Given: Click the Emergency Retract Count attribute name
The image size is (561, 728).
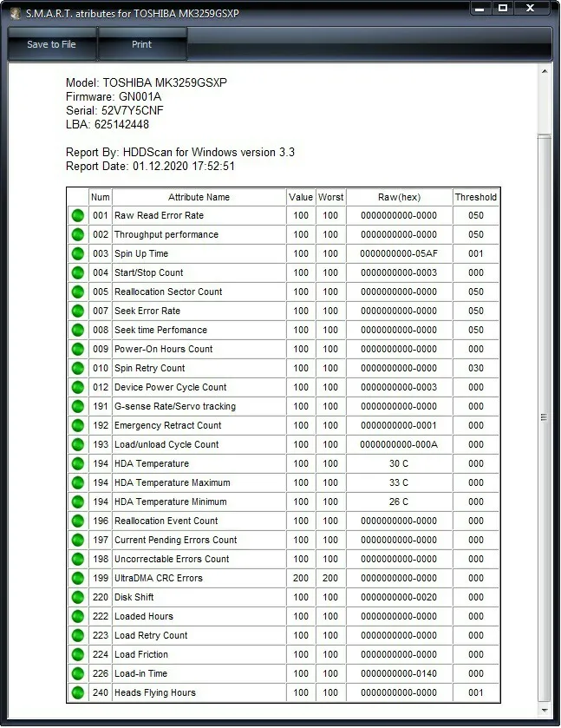Looking at the screenshot, I should 168,425.
